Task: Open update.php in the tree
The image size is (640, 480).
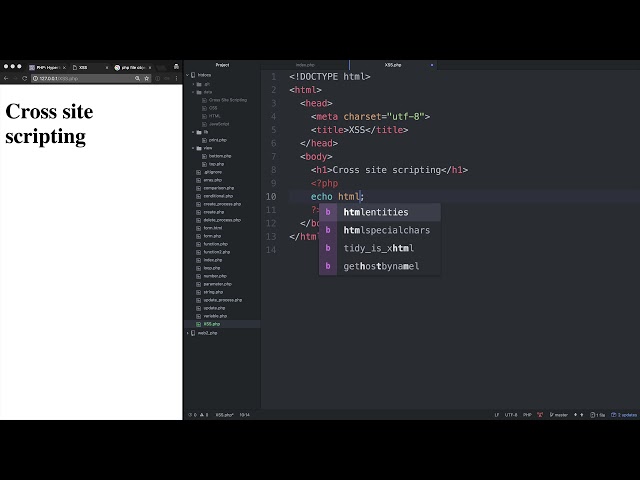Action: [214, 308]
